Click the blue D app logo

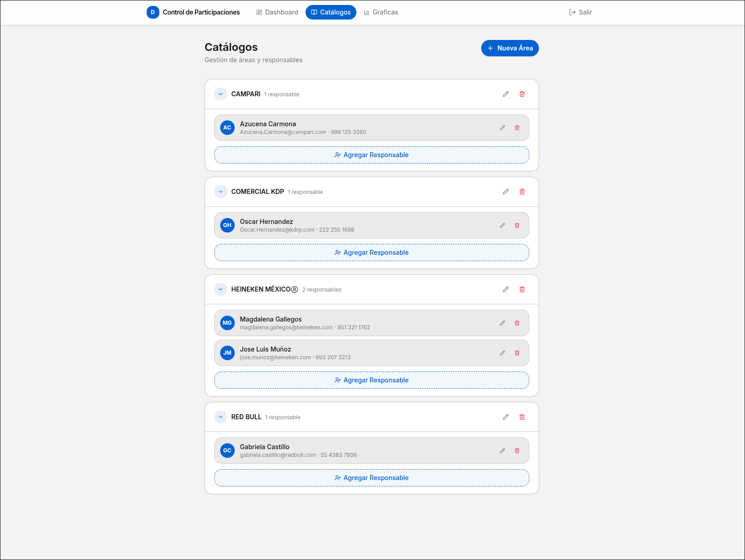coord(153,12)
